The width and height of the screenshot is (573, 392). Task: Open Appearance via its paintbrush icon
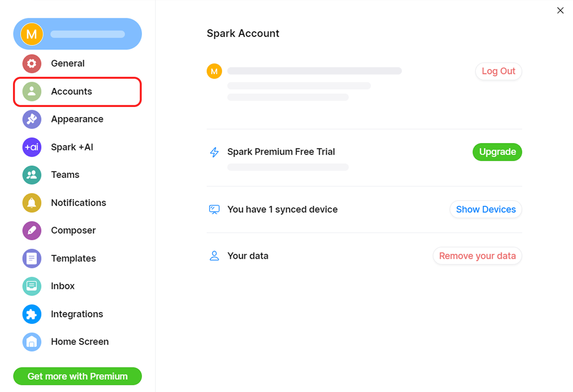32,119
